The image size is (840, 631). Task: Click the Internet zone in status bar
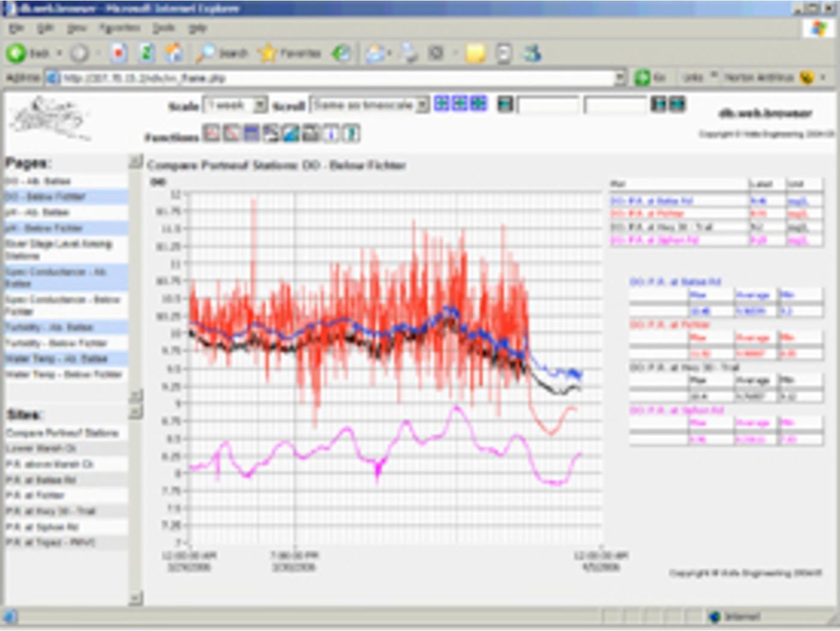click(735, 617)
